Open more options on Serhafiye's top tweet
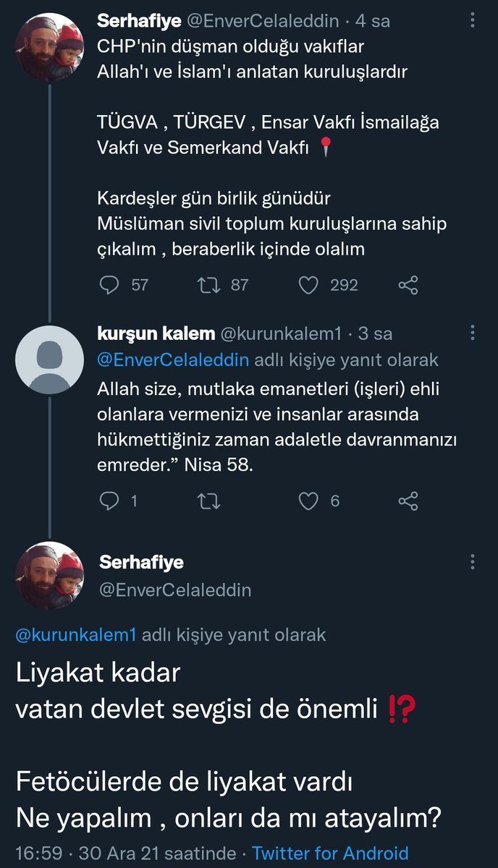Image resolution: width=498 pixels, height=868 pixels. [x=473, y=22]
